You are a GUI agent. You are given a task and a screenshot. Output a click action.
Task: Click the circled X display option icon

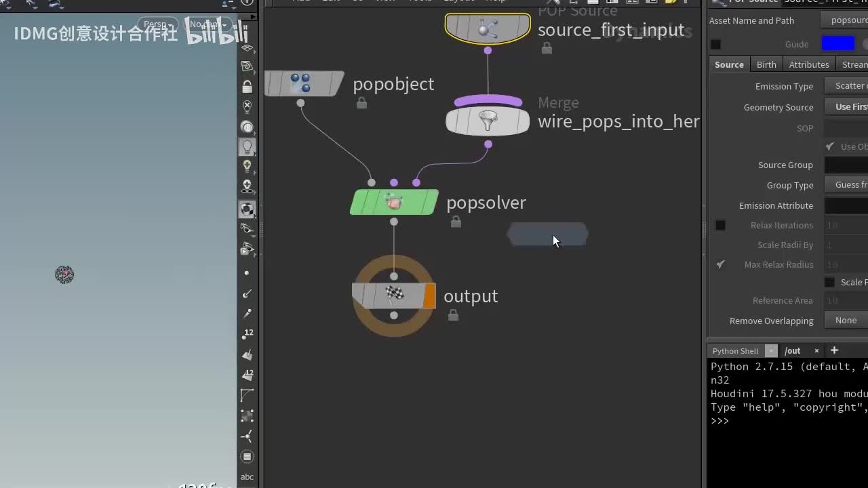(x=247, y=106)
